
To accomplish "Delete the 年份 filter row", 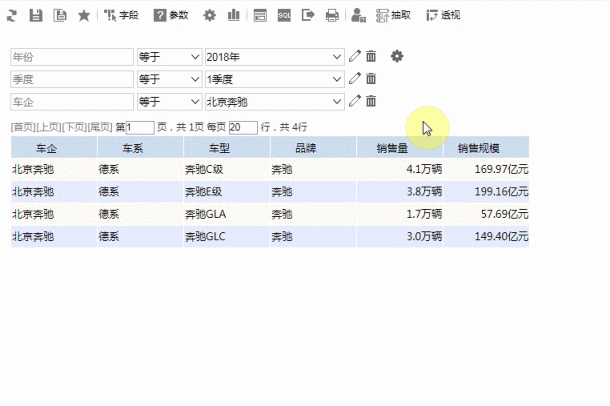I will [371, 56].
